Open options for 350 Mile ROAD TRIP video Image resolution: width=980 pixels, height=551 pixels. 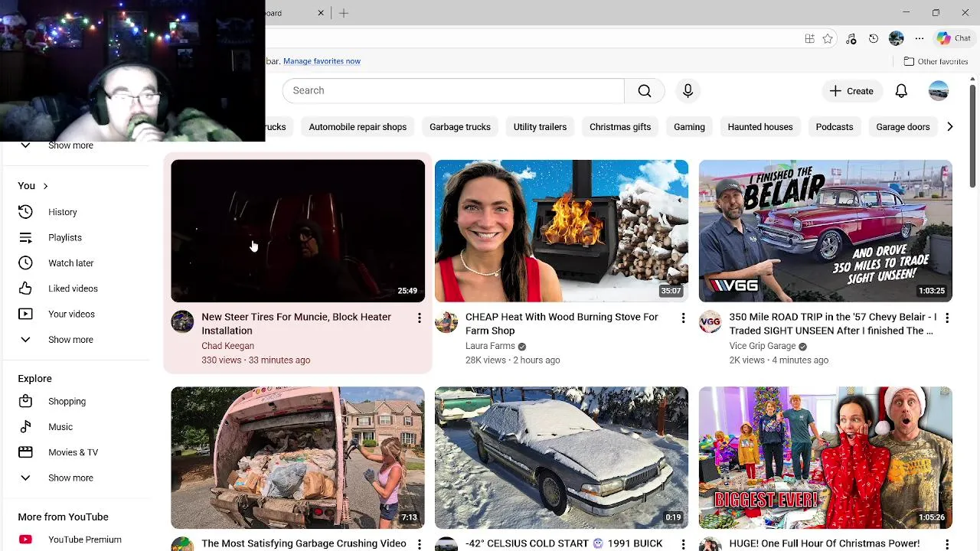tap(947, 318)
